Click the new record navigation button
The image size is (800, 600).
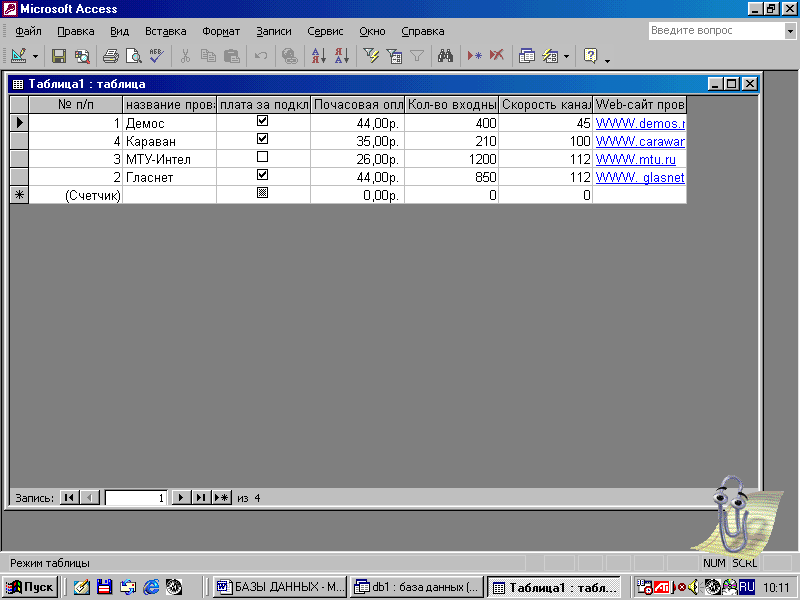[x=222, y=497]
